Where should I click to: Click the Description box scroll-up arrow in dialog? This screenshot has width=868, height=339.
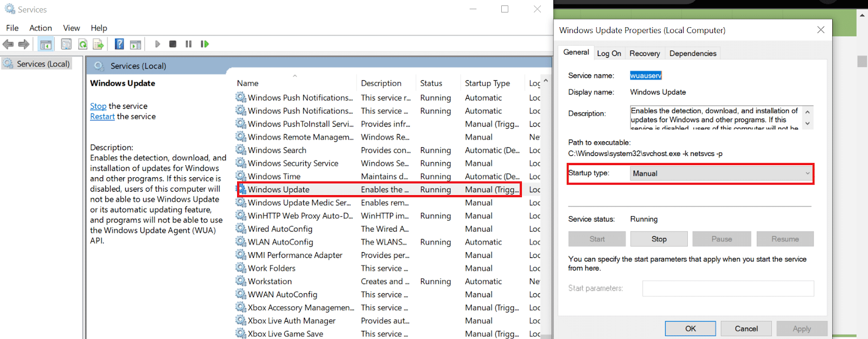[x=807, y=112]
